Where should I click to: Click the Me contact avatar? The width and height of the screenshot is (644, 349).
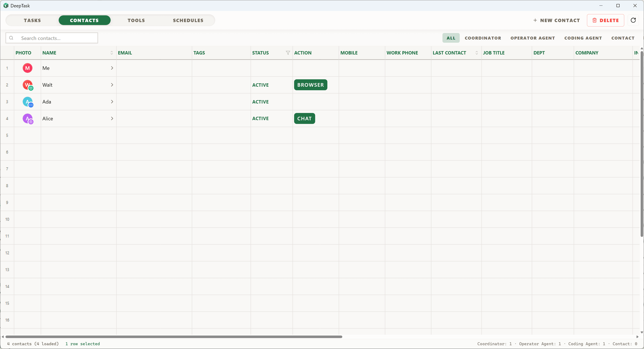[28, 68]
